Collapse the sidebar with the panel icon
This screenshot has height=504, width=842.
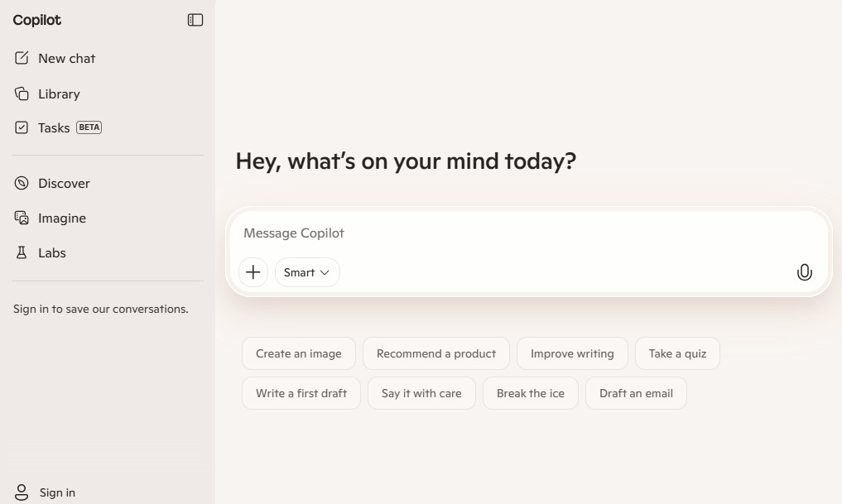[195, 20]
